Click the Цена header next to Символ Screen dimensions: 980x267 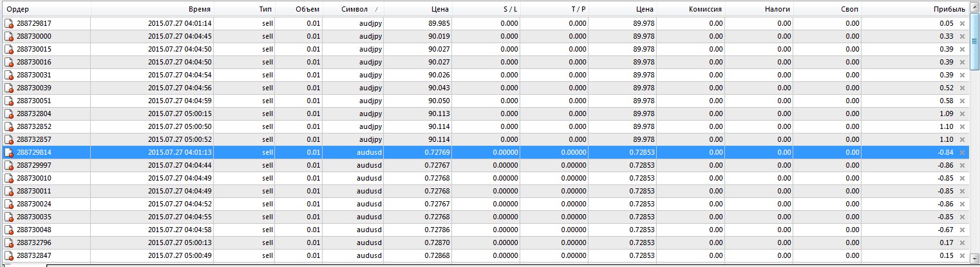click(418, 10)
